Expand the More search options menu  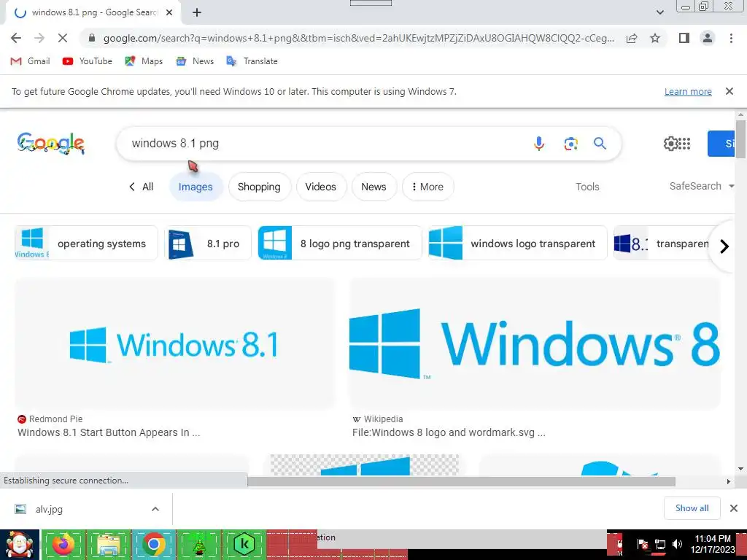point(427,187)
